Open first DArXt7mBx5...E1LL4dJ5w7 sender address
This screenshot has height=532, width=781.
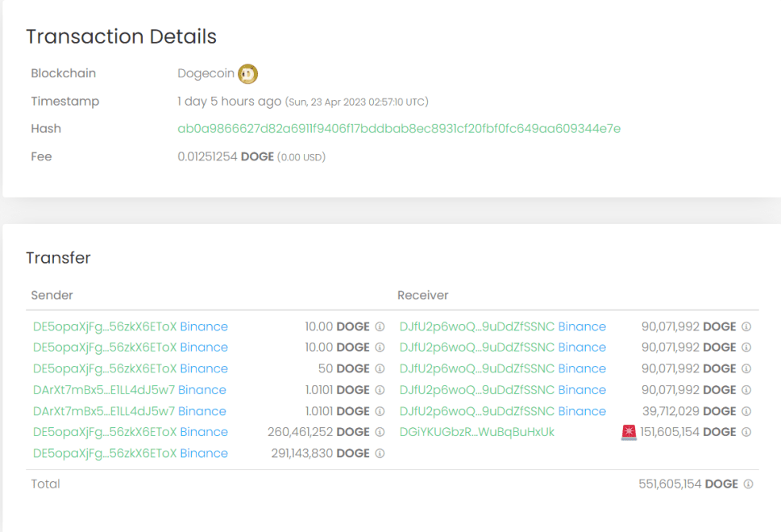(103, 390)
